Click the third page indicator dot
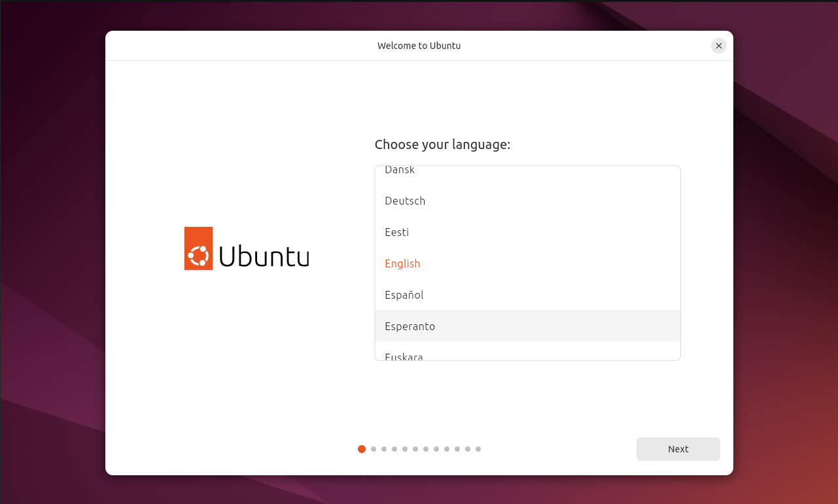Image resolution: width=838 pixels, height=504 pixels. tap(384, 449)
